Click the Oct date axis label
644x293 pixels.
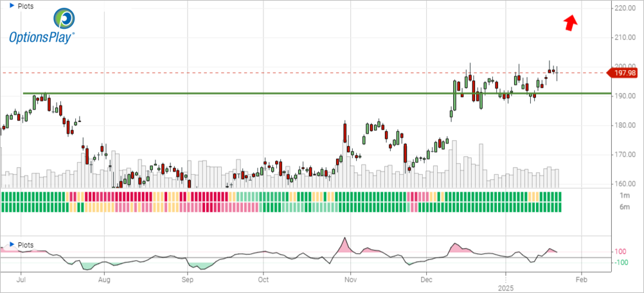pos(263,280)
